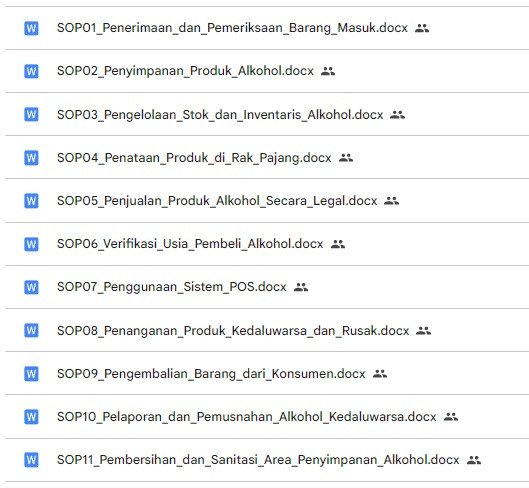Click the Word icon for SOP06_Verifikasi file

click(31, 244)
